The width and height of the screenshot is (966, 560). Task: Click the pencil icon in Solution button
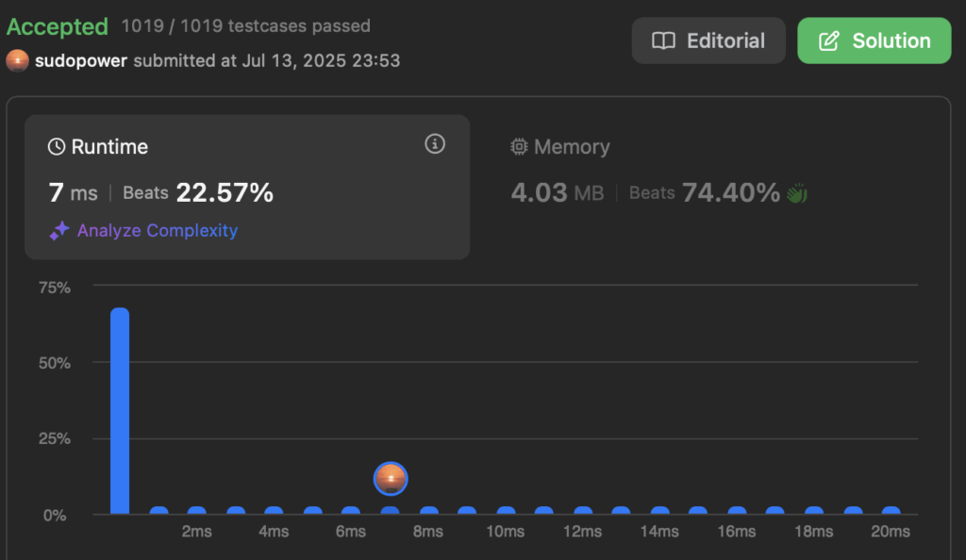[828, 41]
